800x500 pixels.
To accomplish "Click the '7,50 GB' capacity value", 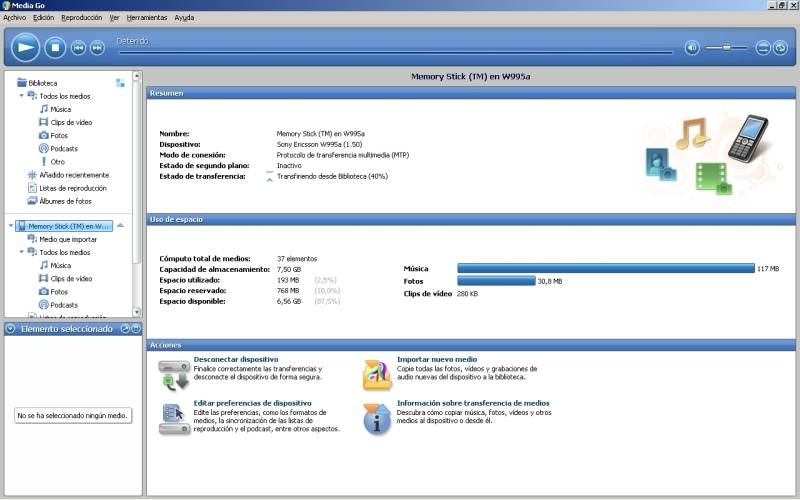I will click(x=289, y=269).
